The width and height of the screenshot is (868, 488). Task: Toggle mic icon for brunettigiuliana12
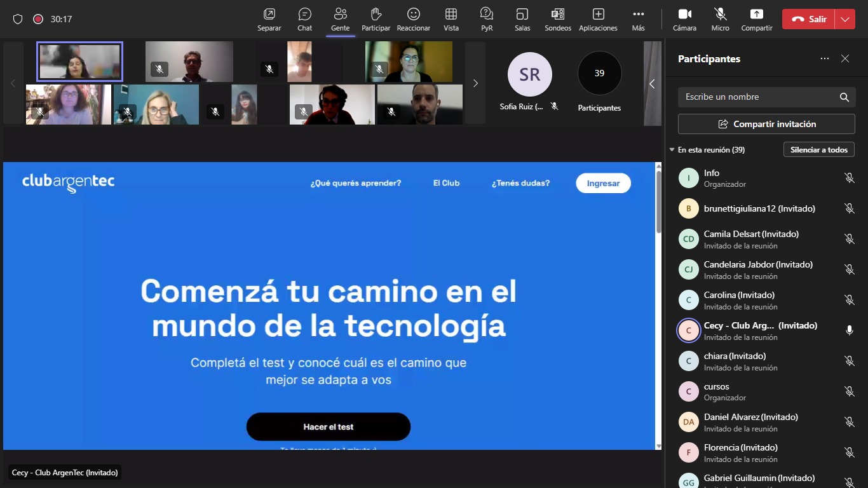click(849, 208)
